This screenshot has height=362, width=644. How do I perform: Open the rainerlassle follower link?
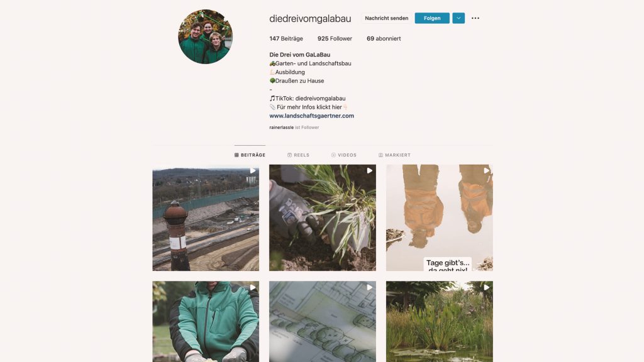(281, 128)
